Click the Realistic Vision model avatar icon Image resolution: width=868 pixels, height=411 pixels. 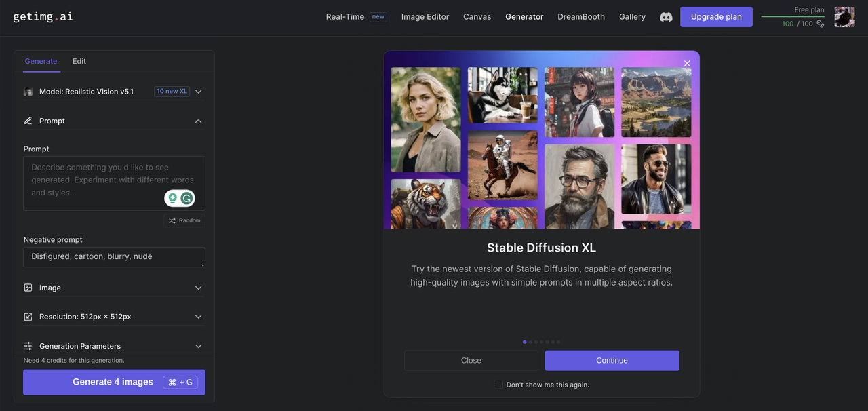[x=28, y=92]
